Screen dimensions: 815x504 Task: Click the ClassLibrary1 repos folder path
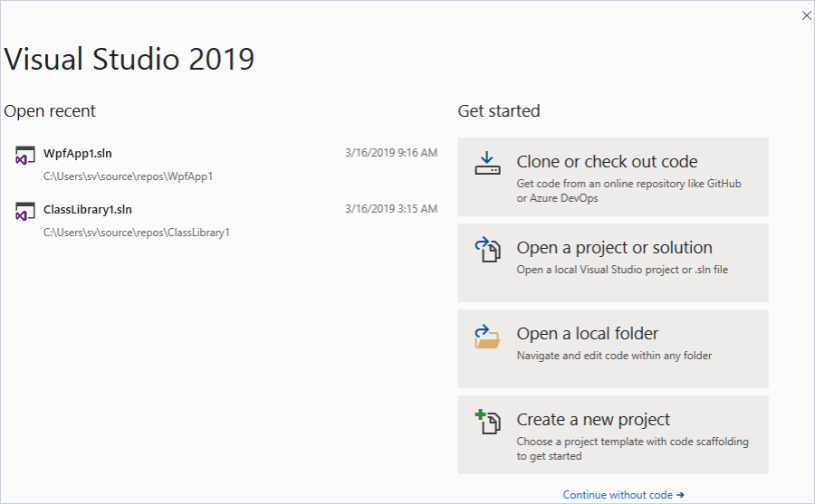point(137,232)
